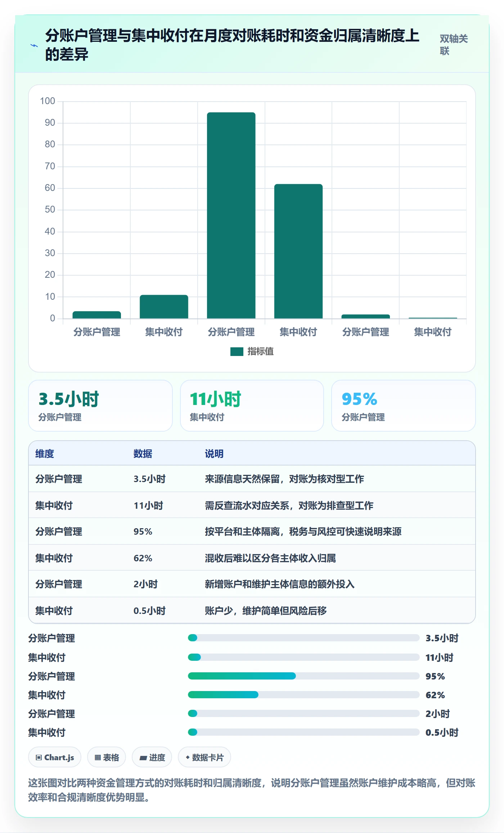
Task: Click the 说明 column header
Action: coord(214,454)
